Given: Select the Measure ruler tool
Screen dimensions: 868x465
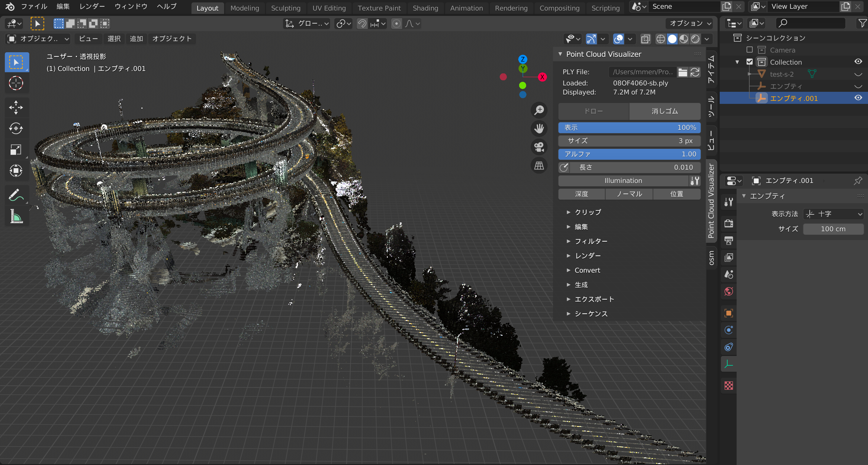Looking at the screenshot, I should coord(16,216).
